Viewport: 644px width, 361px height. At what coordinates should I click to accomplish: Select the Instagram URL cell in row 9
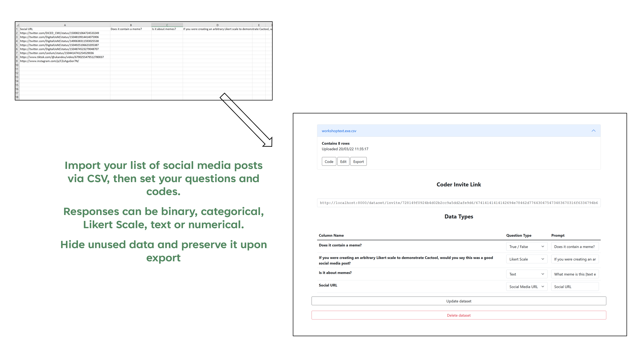[x=49, y=61]
